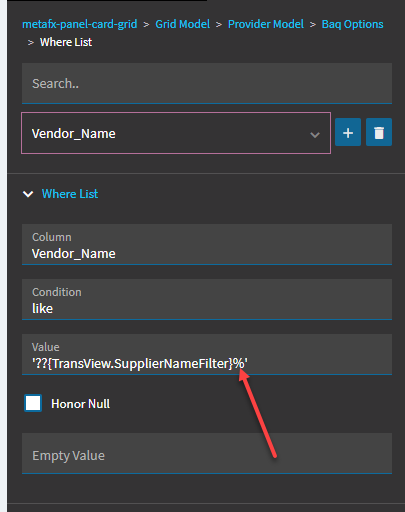Click into the Condition field showing like

[207, 299]
